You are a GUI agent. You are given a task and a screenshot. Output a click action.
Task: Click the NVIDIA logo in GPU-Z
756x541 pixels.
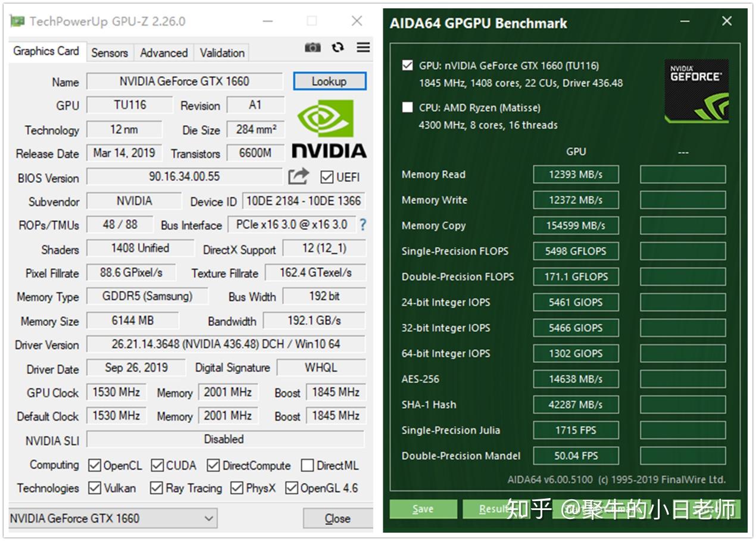tap(328, 128)
